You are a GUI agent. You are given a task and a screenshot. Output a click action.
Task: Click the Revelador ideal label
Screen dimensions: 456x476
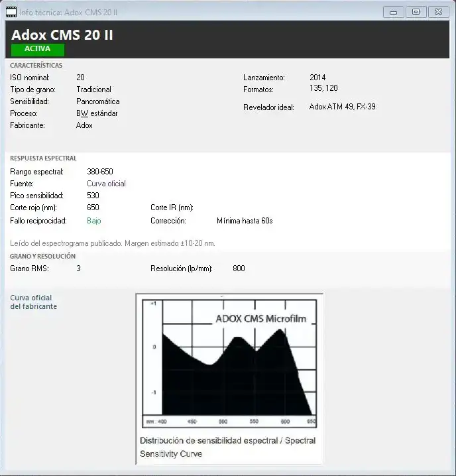[268, 107]
